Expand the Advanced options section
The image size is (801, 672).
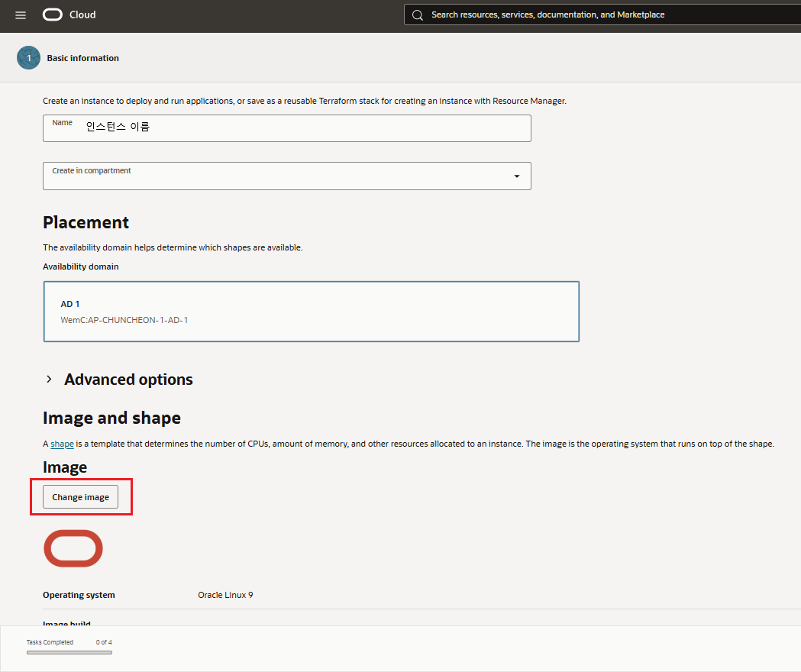(x=128, y=380)
